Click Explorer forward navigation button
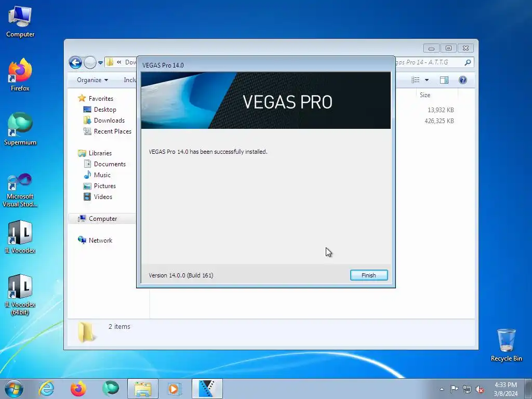The image size is (532, 399). coord(90,62)
